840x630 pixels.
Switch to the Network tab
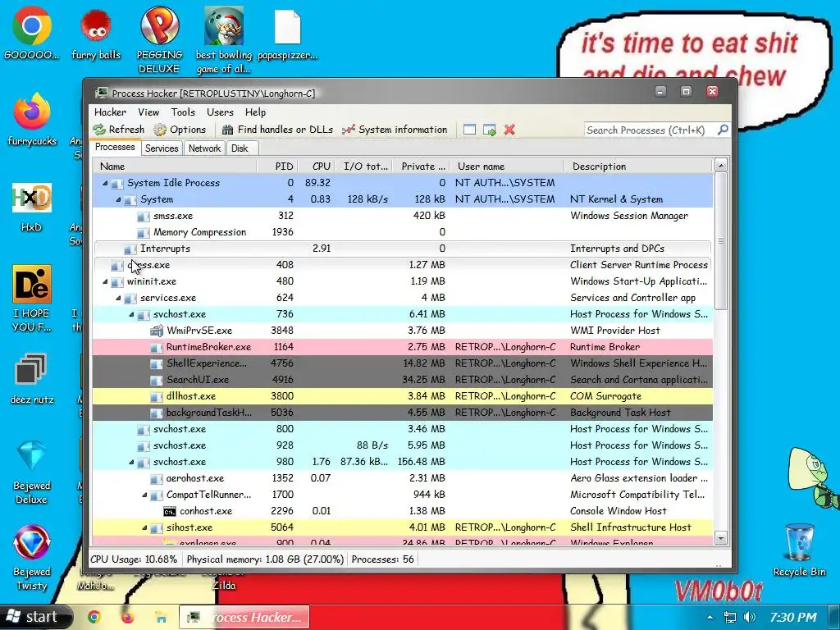(204, 148)
